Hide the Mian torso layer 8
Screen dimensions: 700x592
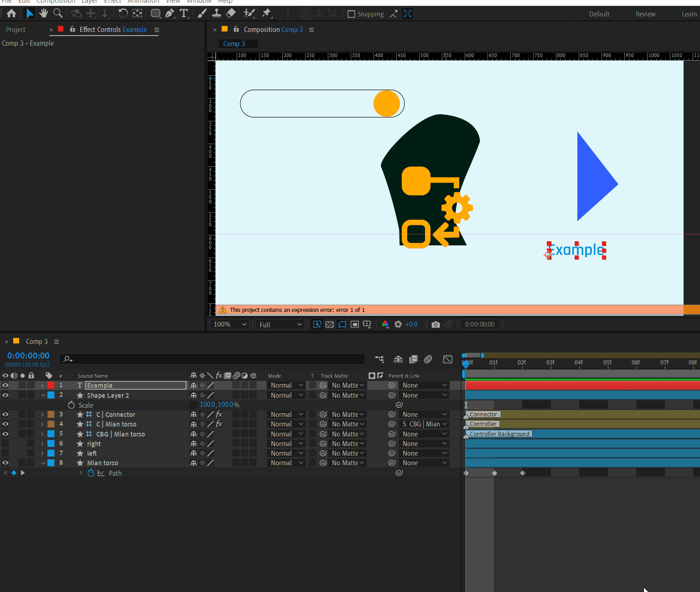tap(5, 462)
